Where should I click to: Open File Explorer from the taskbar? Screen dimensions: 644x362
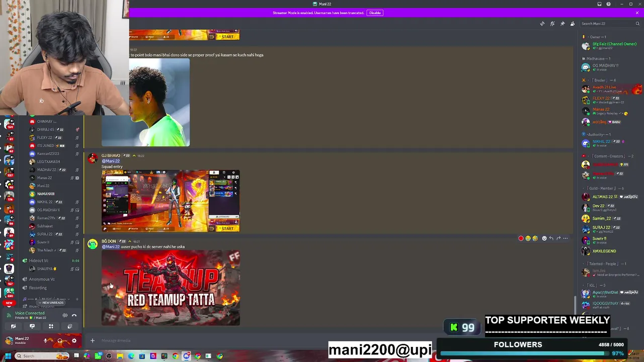[x=120, y=356]
